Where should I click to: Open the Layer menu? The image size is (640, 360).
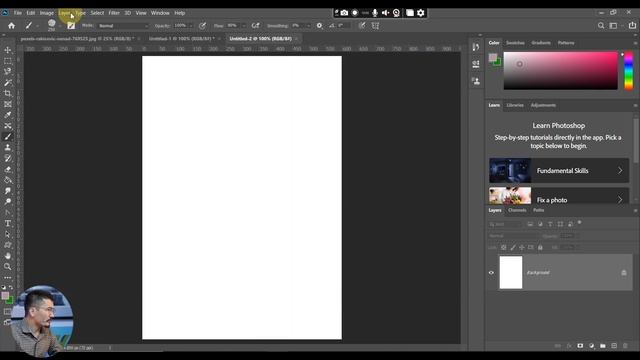tap(64, 13)
